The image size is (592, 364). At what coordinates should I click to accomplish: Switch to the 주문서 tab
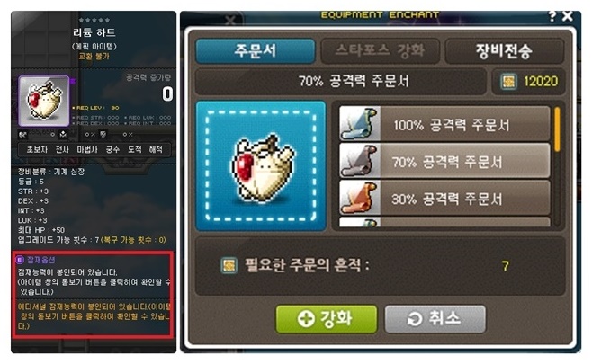[256, 50]
